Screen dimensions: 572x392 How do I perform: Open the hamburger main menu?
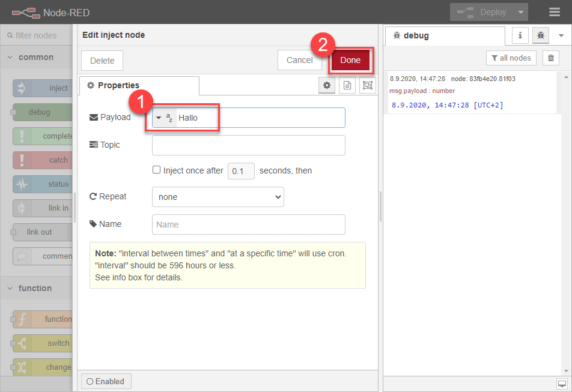(x=555, y=12)
